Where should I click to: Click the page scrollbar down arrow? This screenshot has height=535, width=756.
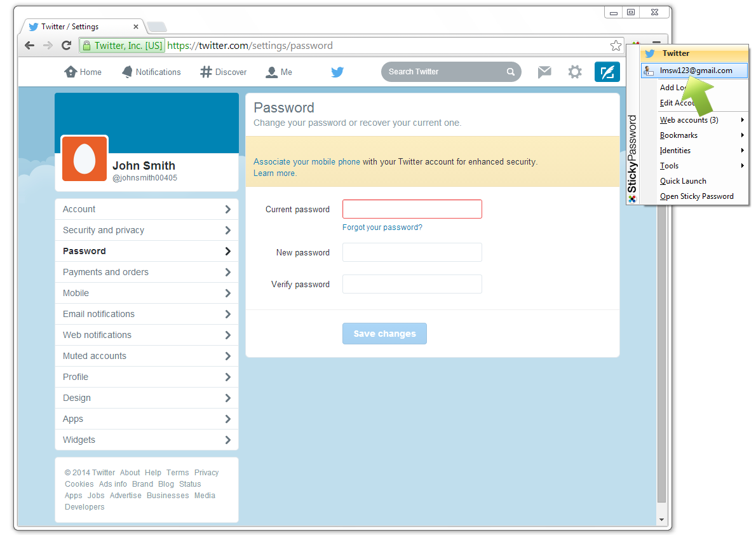(x=661, y=520)
